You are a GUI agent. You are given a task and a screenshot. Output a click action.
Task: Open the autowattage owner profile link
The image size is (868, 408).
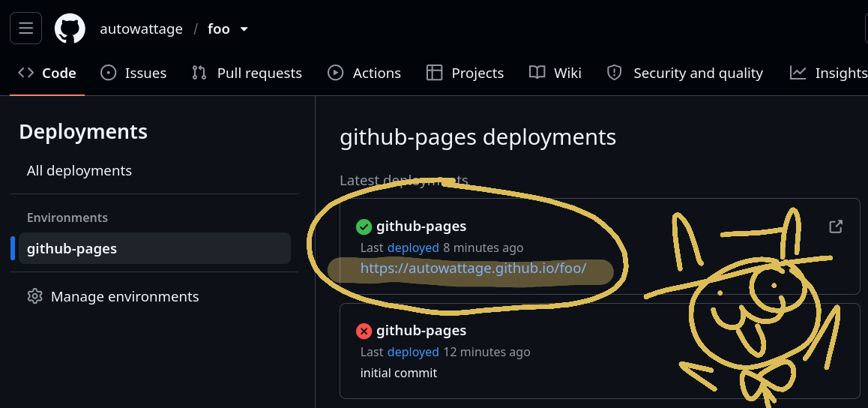click(x=141, y=28)
